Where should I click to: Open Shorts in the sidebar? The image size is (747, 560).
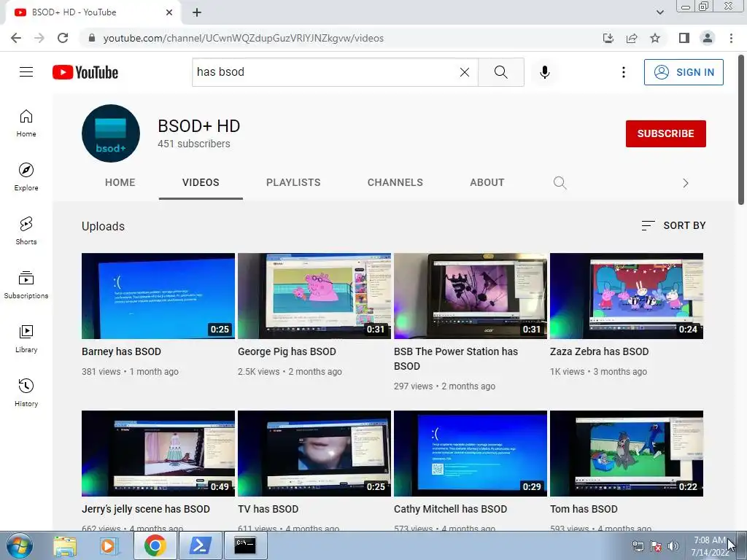[26, 230]
